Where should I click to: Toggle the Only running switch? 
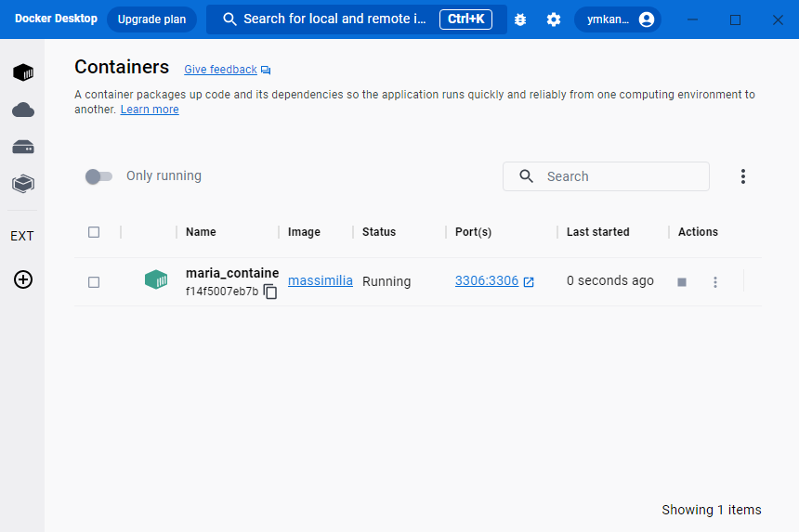pos(98,176)
